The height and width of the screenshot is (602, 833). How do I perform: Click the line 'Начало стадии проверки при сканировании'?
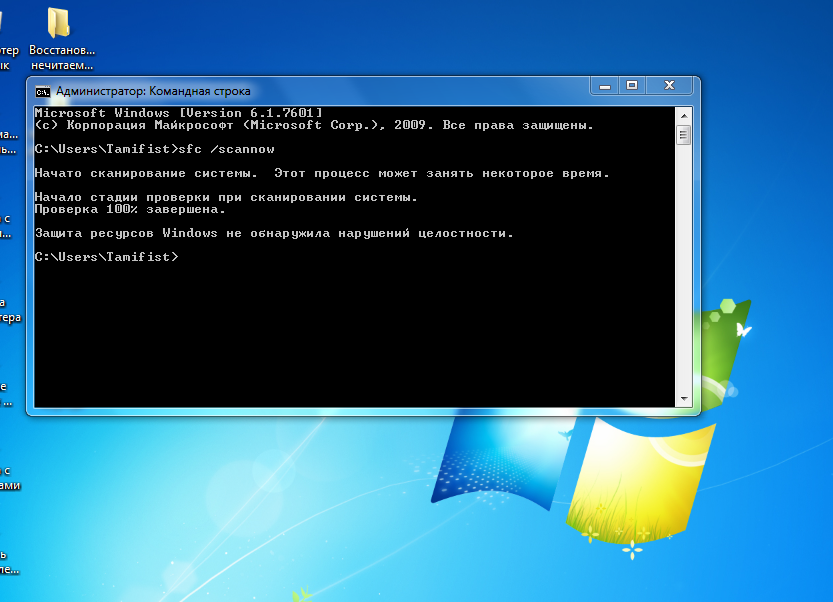coord(226,197)
